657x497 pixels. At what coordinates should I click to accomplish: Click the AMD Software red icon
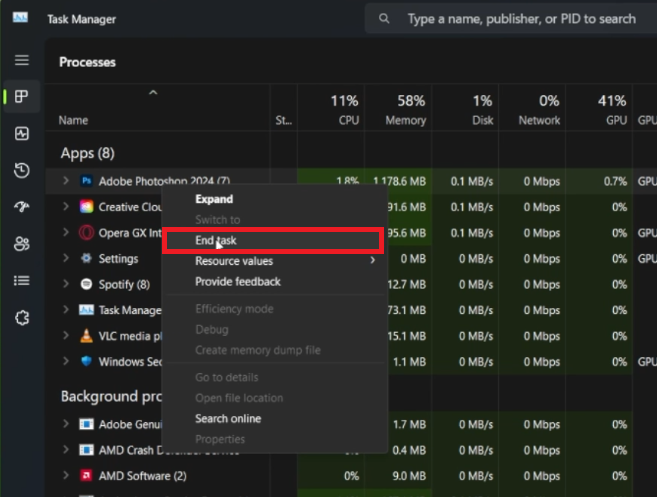[x=86, y=476]
